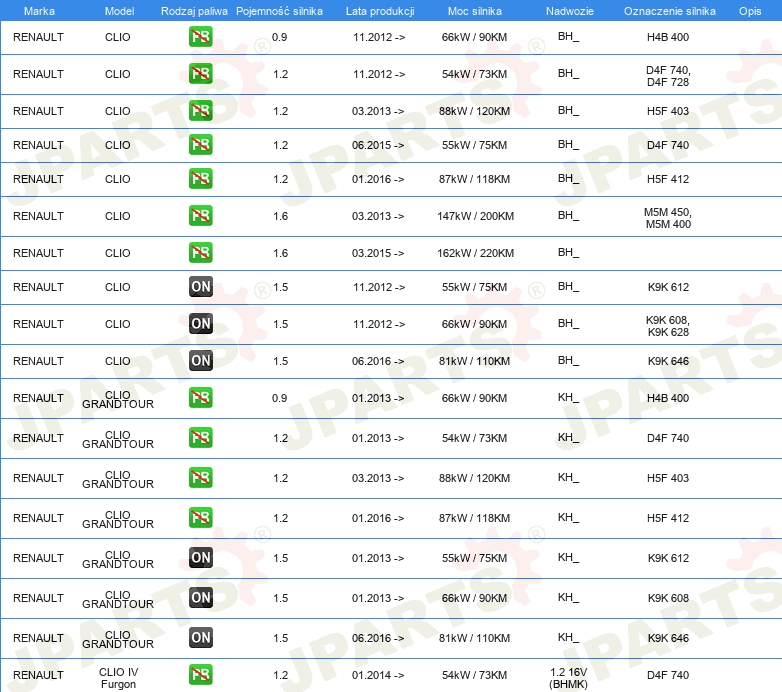Image resolution: width=782 pixels, height=692 pixels.
Task: Click H5F 412 engine code in BH_ row
Action: pyautogui.click(x=668, y=179)
